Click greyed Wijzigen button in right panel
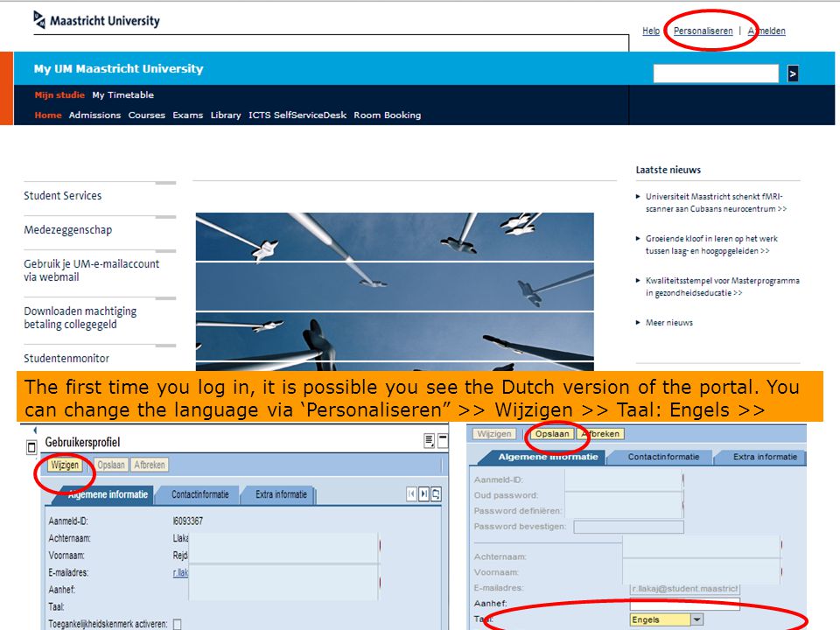Image resolution: width=840 pixels, height=630 pixels. [x=494, y=434]
